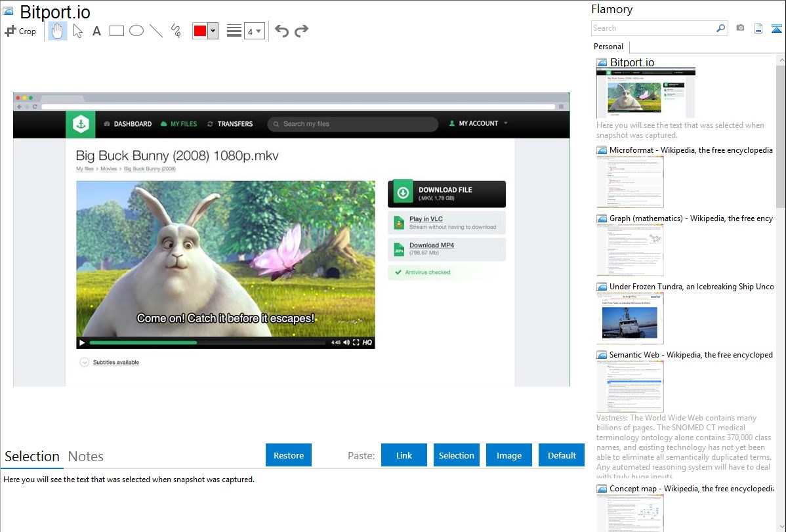The width and height of the screenshot is (786, 532).
Task: Pick the freehand drawing tool
Action: click(x=176, y=31)
